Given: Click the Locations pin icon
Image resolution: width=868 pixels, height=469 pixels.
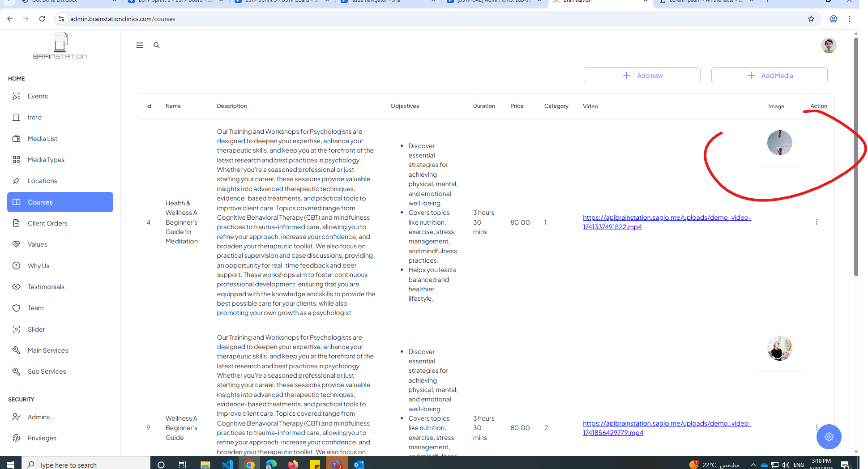Looking at the screenshot, I should coord(17,181).
